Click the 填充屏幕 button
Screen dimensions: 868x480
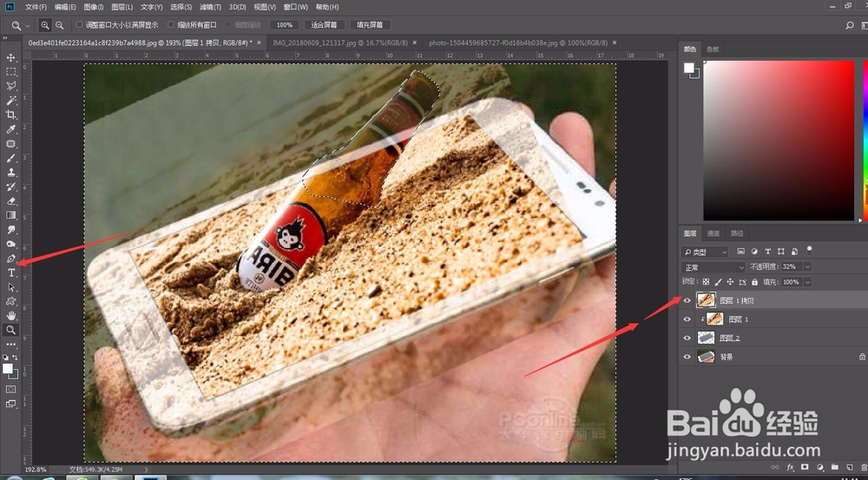coord(370,25)
